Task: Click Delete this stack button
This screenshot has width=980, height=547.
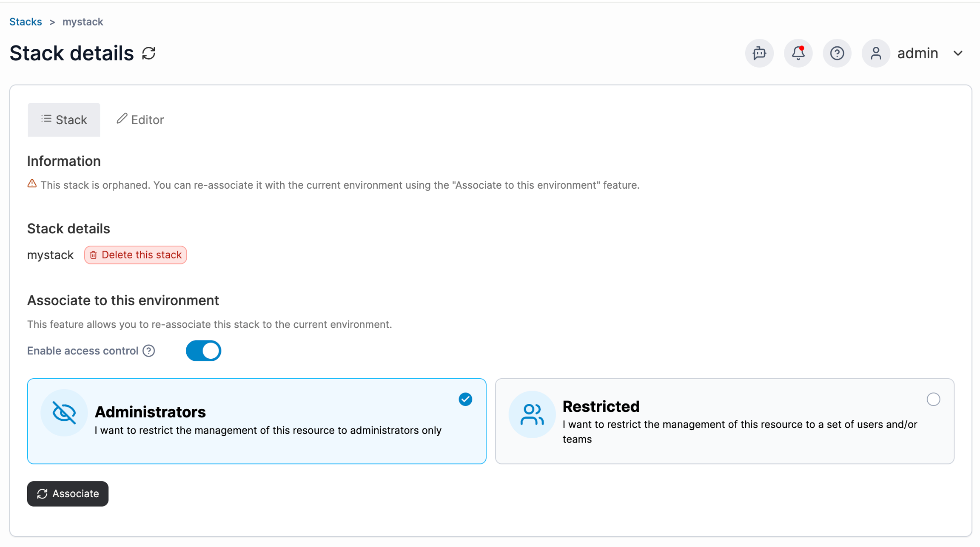Action: point(136,255)
